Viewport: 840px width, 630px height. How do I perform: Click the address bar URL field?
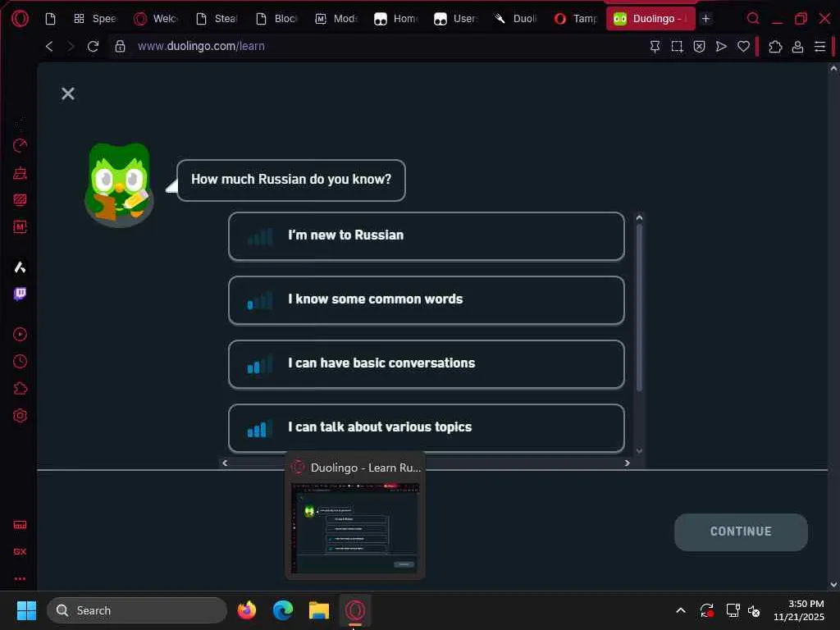click(x=202, y=47)
